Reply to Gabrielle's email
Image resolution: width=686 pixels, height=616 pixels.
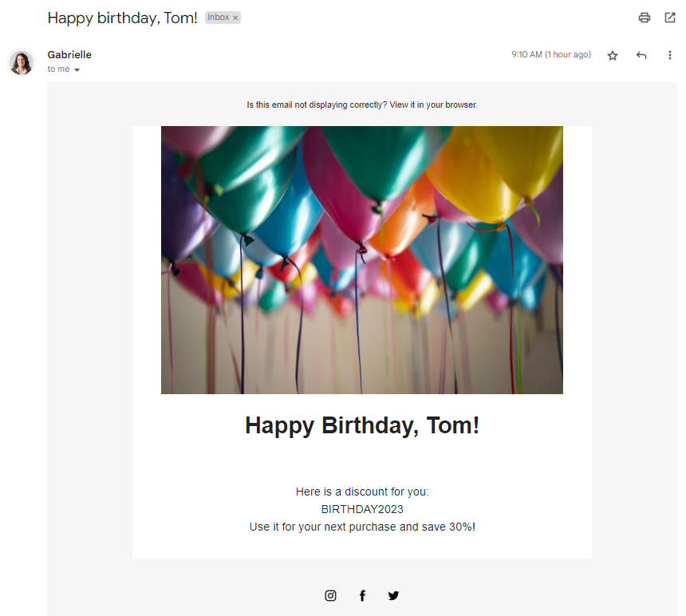click(641, 55)
